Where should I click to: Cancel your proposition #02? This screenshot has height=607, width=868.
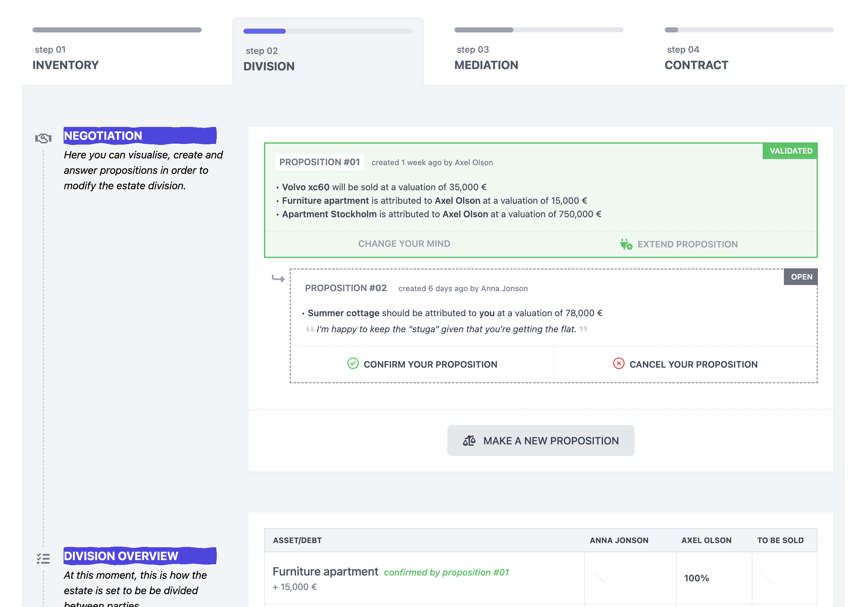[x=685, y=364]
